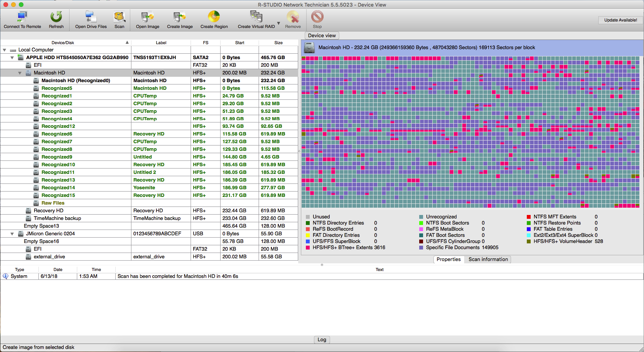This screenshot has height=352, width=644.
Task: Collapse the APPLE HDD HTS545050A7E362 node
Action: [x=12, y=58]
